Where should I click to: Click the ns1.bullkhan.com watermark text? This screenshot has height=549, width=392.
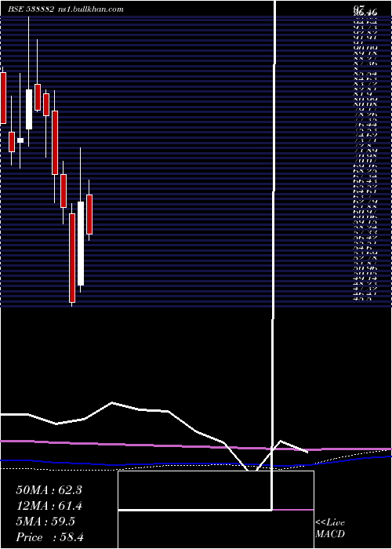click(x=89, y=9)
